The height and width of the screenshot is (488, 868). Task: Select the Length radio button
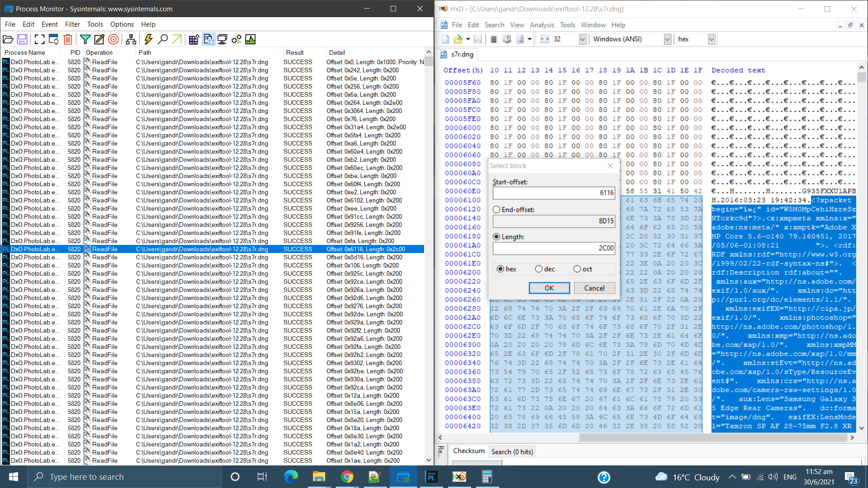496,237
